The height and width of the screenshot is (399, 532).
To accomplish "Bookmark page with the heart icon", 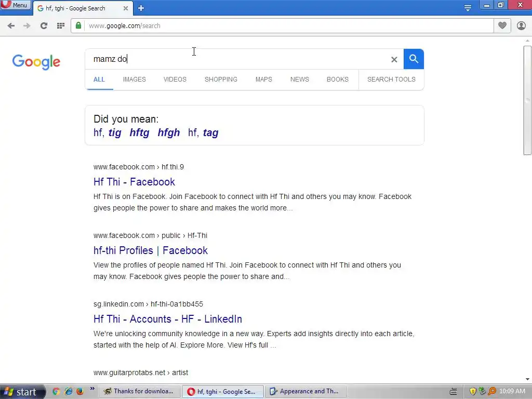I will [502, 25].
